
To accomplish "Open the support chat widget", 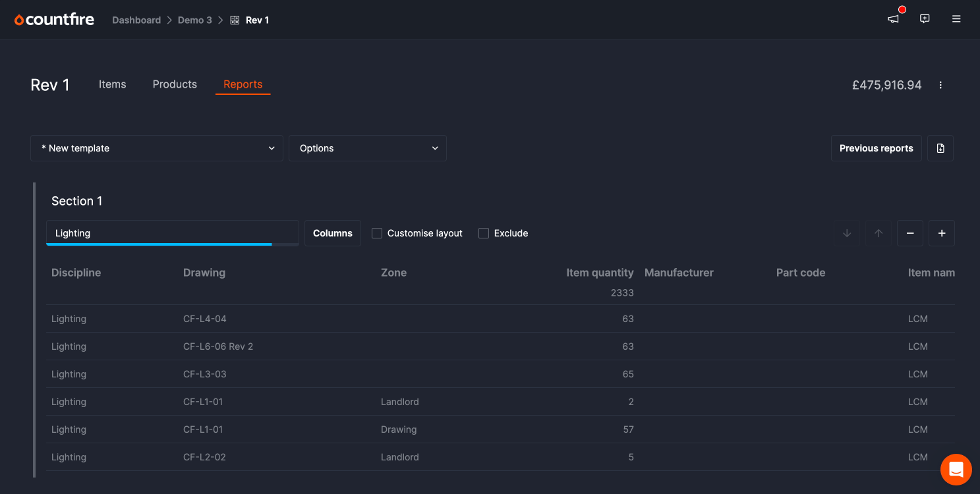I will pos(956,470).
